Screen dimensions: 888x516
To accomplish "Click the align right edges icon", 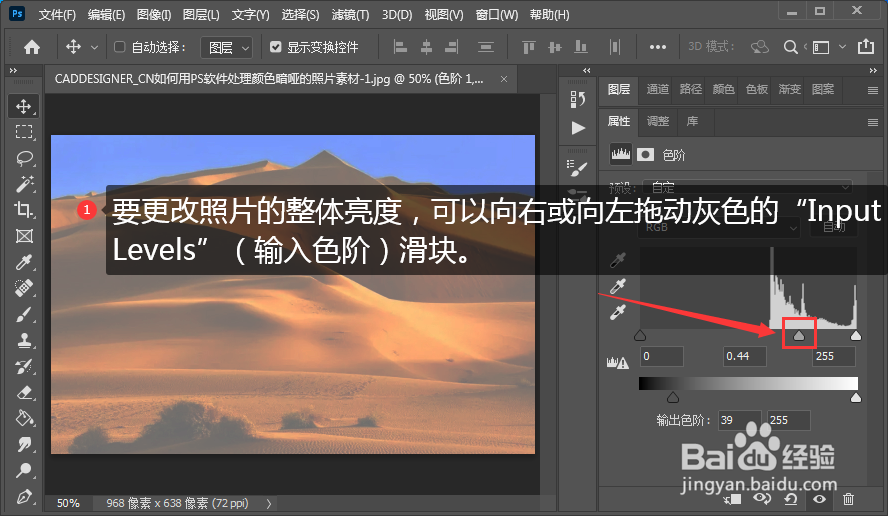I will click(x=451, y=47).
